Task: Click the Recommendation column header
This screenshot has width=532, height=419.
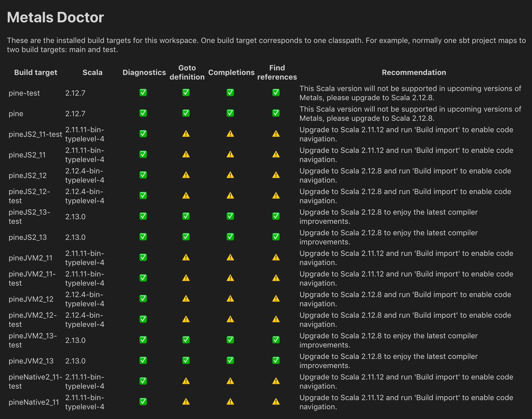Action: (x=414, y=72)
